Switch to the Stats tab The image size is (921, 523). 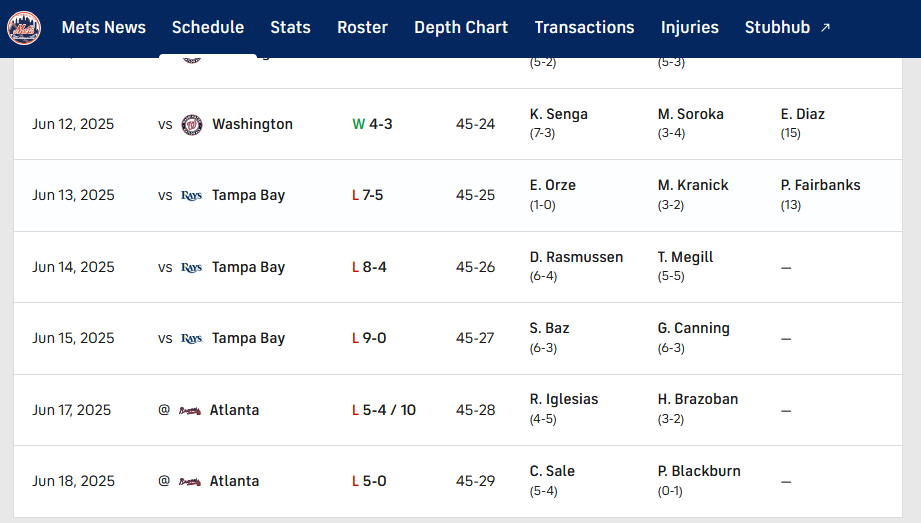(x=290, y=28)
